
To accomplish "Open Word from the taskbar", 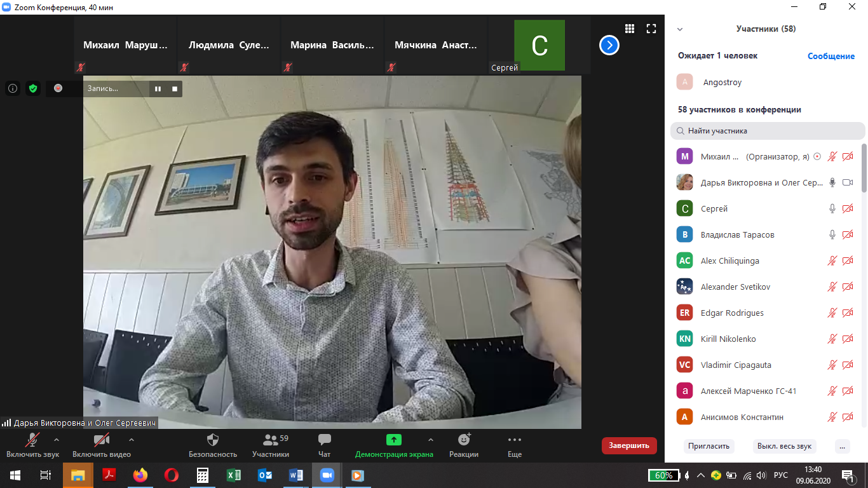I will click(x=296, y=475).
